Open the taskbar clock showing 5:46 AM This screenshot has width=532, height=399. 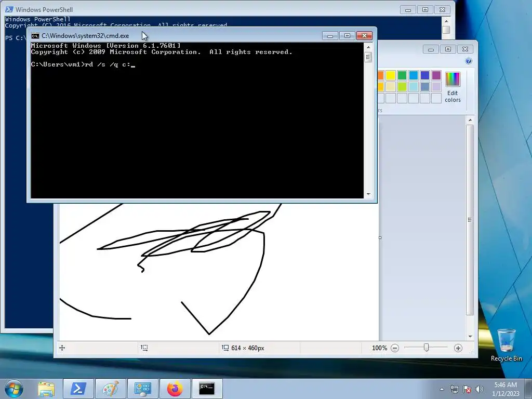(x=506, y=389)
